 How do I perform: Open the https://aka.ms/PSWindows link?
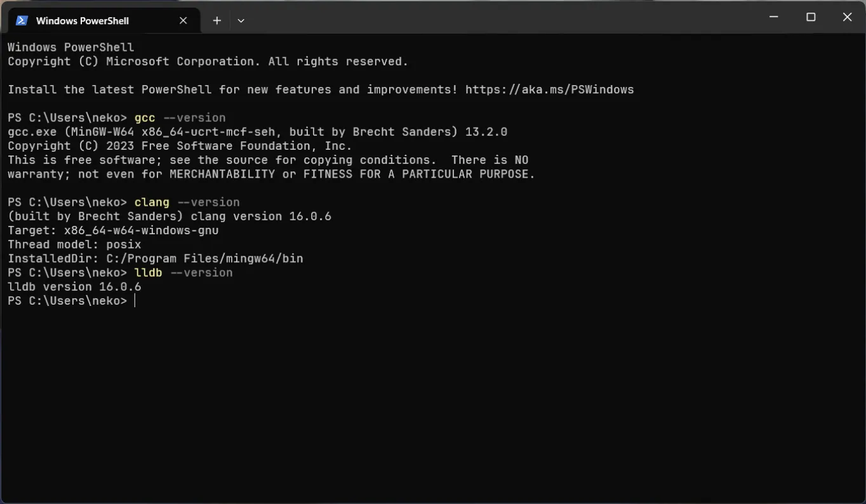[x=549, y=89]
